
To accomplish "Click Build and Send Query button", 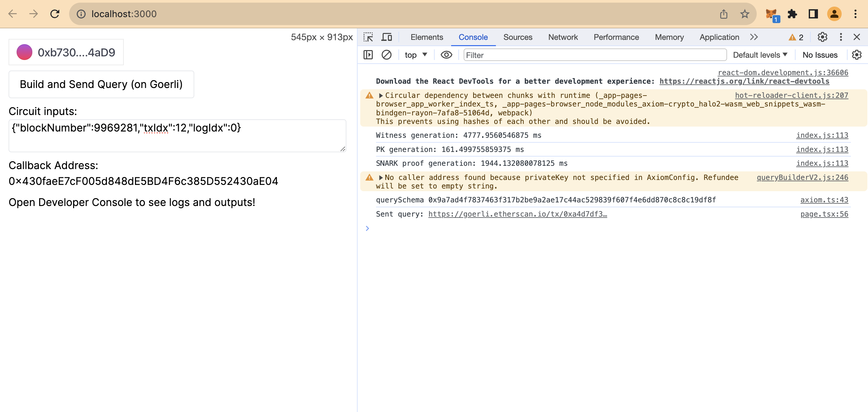I will tap(101, 84).
